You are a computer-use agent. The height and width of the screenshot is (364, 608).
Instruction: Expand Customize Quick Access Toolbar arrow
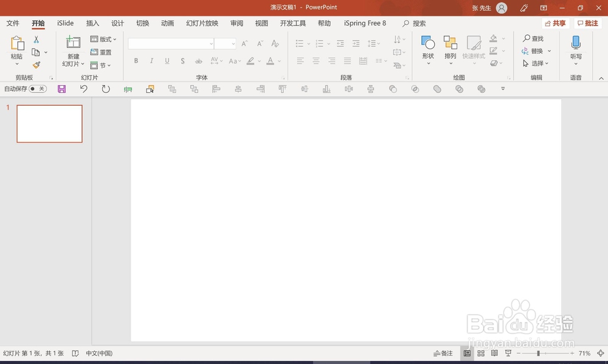[503, 89]
